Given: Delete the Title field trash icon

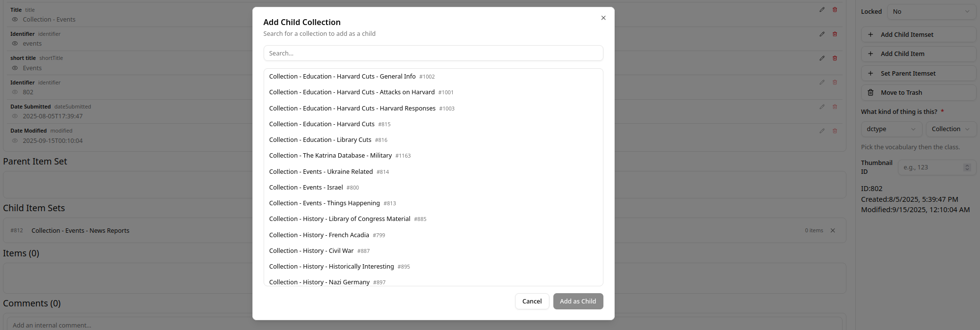Looking at the screenshot, I should [835, 10].
